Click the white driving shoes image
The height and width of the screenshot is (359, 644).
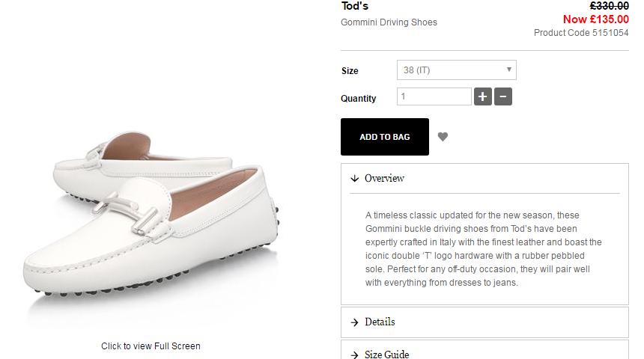(x=161, y=224)
